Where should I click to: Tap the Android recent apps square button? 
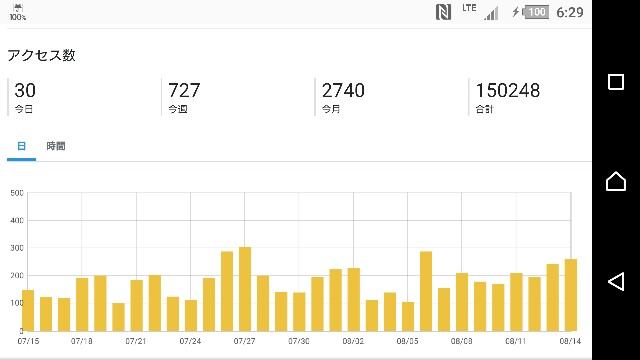[x=616, y=82]
